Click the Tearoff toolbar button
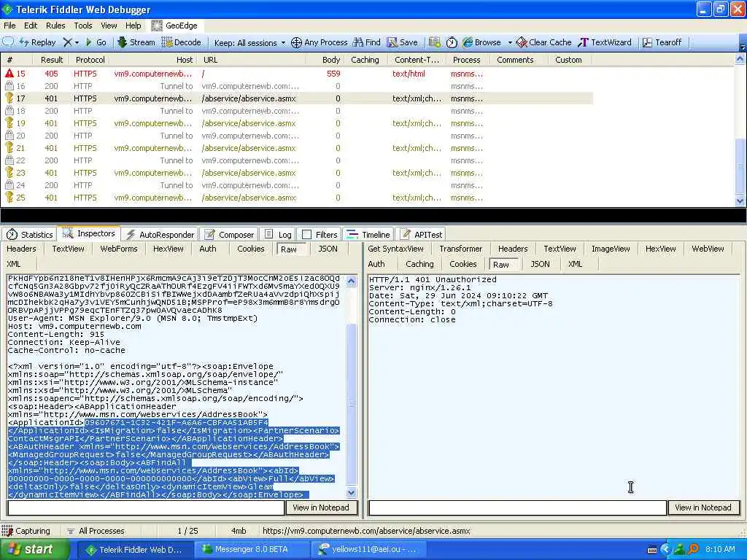This screenshot has height=560, width=747. pos(662,42)
